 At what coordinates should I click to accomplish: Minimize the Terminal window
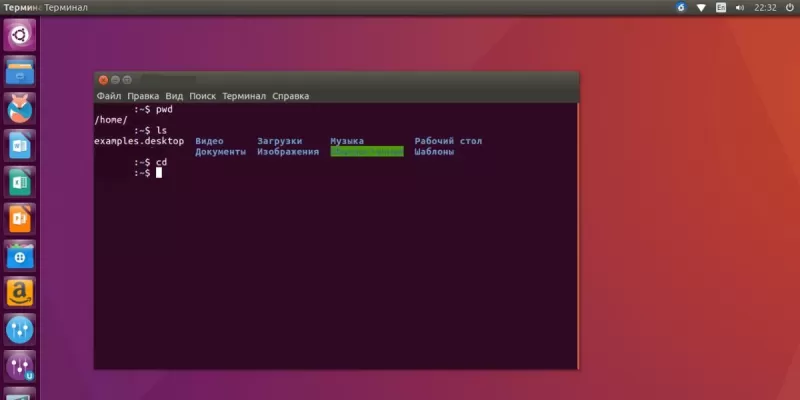[115, 80]
